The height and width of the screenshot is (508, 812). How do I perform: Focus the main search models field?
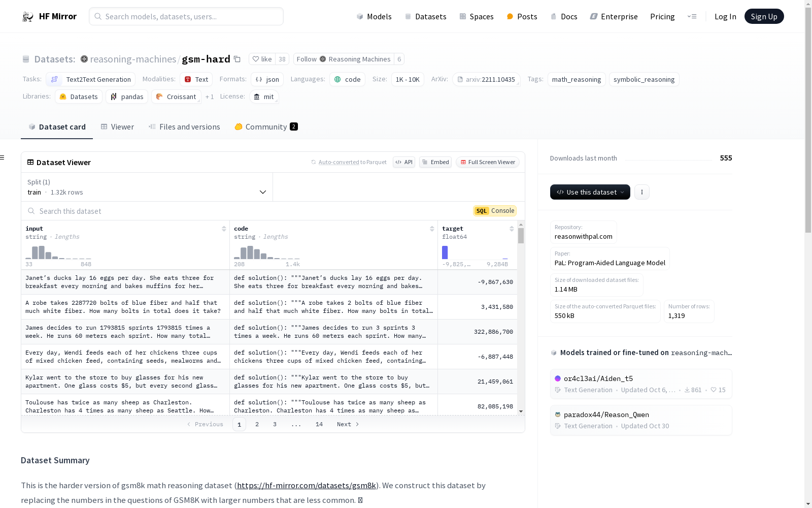[x=186, y=16]
